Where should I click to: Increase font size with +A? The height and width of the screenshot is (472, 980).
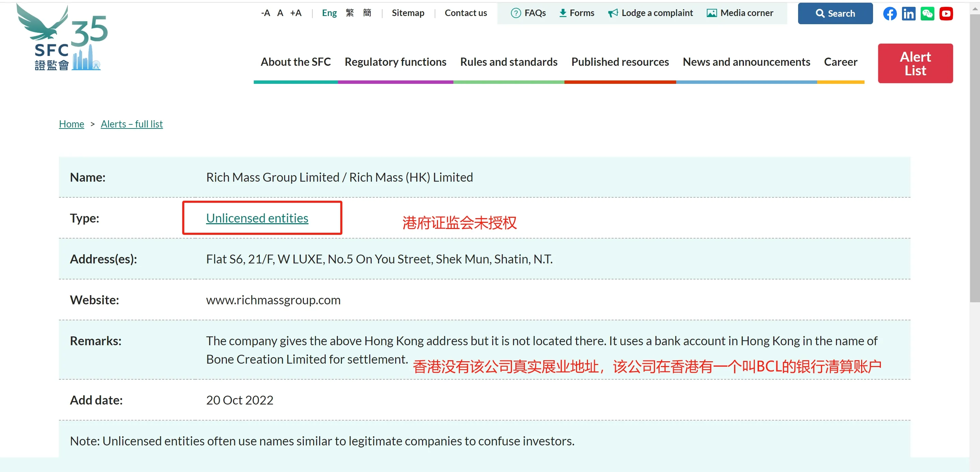(x=296, y=13)
